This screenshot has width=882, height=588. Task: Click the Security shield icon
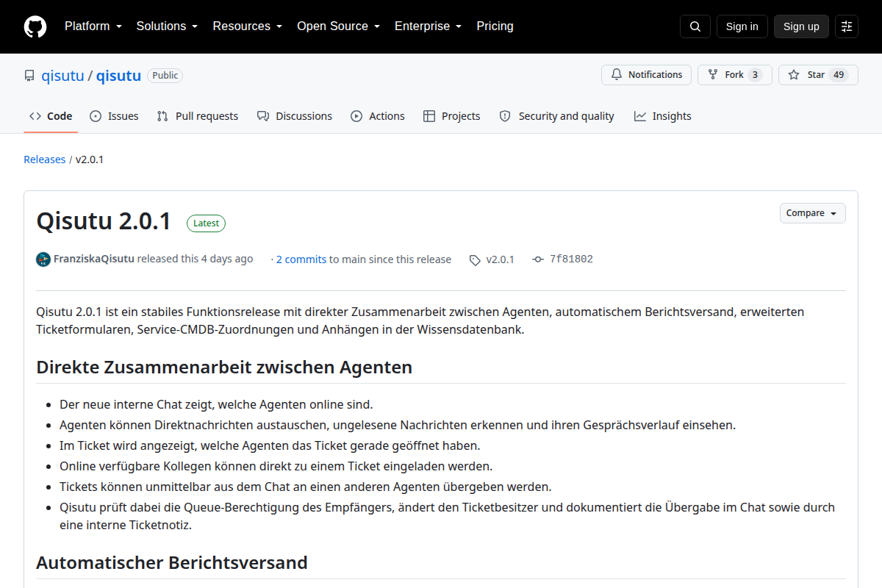[x=505, y=116]
